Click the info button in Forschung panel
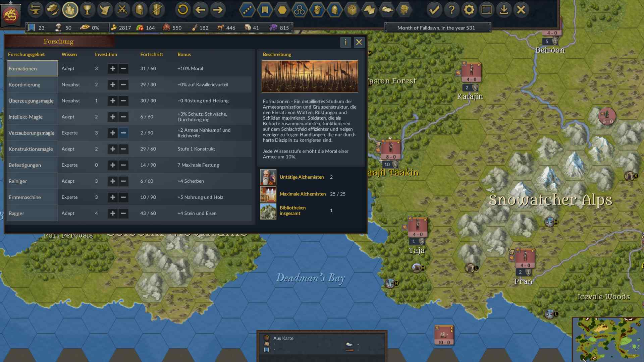644x362 pixels. [x=345, y=42]
